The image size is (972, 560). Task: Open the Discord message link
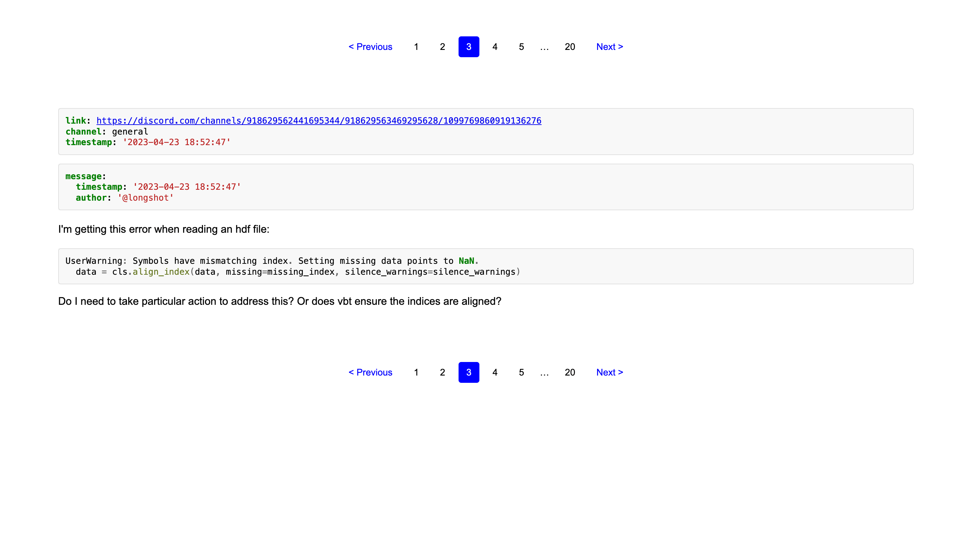tap(318, 121)
